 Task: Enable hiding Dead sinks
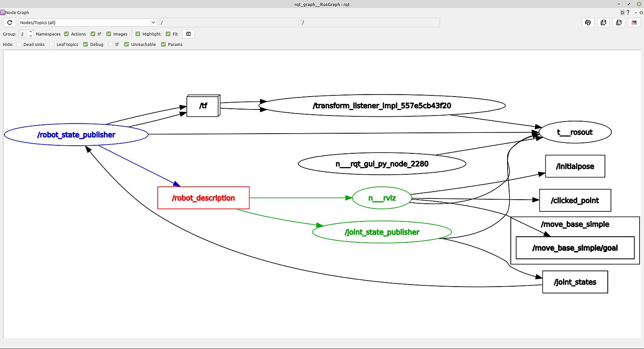point(19,44)
